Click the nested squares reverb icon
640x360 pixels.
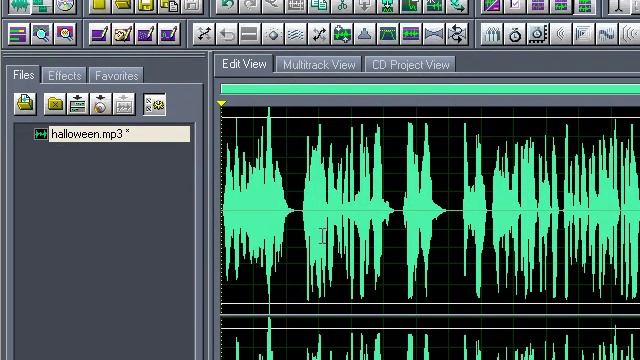point(584,34)
